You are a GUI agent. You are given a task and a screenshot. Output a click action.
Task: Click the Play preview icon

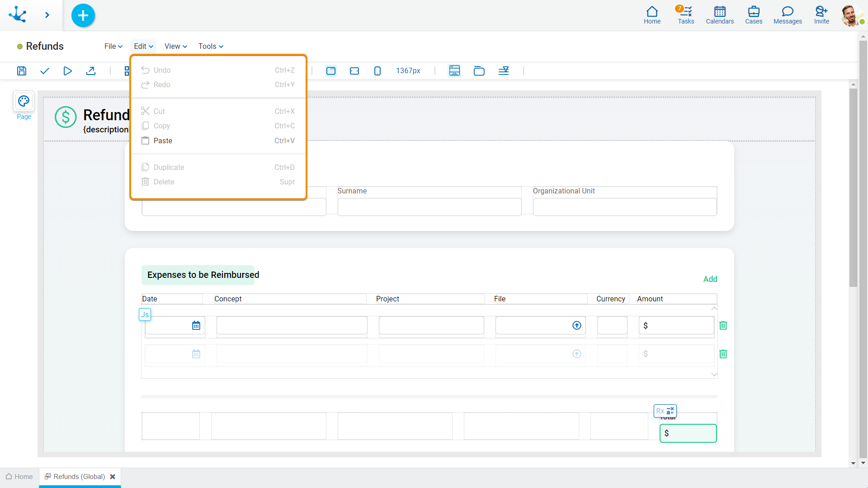(67, 71)
